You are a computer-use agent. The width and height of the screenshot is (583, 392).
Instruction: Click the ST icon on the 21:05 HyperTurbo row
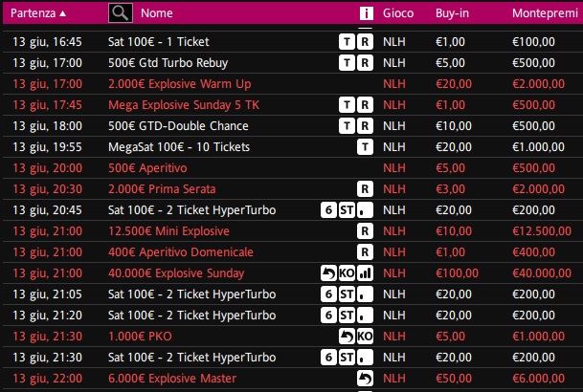[347, 294]
